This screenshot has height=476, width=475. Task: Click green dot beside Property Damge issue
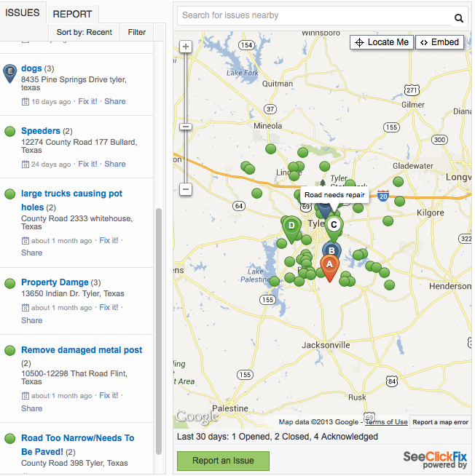pos(10,283)
